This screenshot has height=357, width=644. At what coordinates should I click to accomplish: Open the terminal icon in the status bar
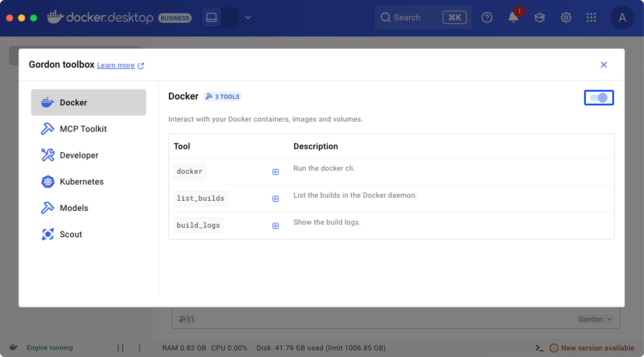[539, 348]
